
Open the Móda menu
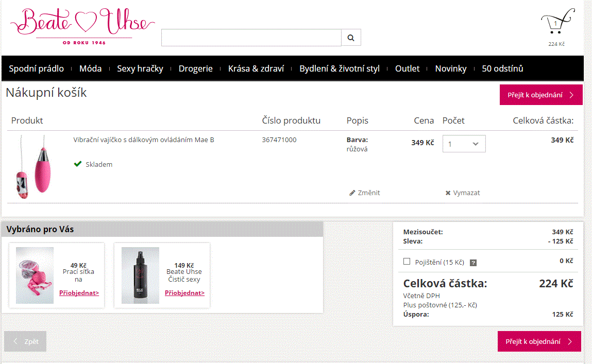pos(90,68)
